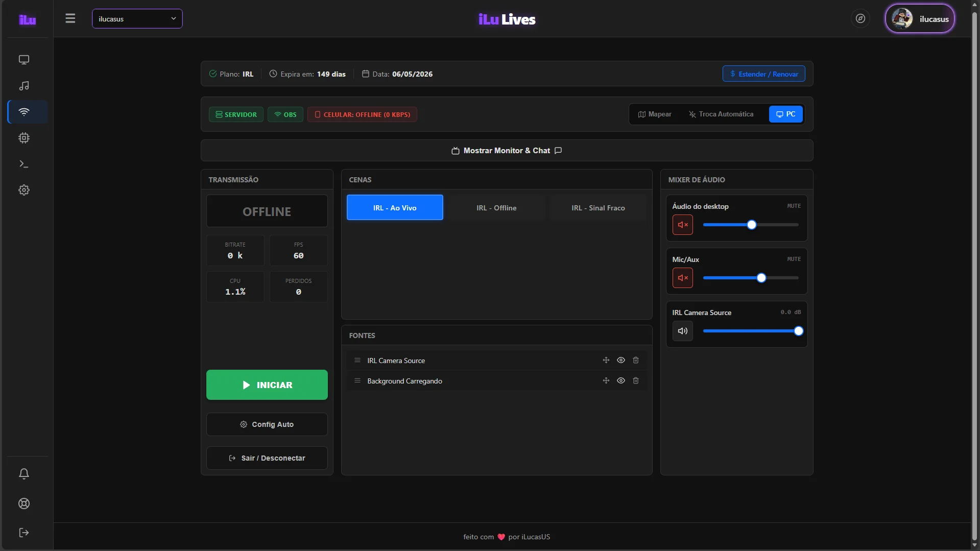Click the chat bubble icon
980x551 pixels.
[x=558, y=151]
